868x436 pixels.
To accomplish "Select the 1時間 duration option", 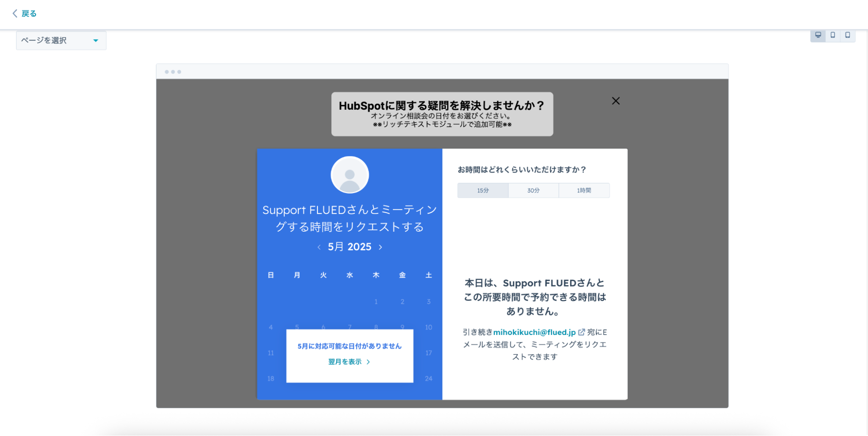I will [x=584, y=190].
